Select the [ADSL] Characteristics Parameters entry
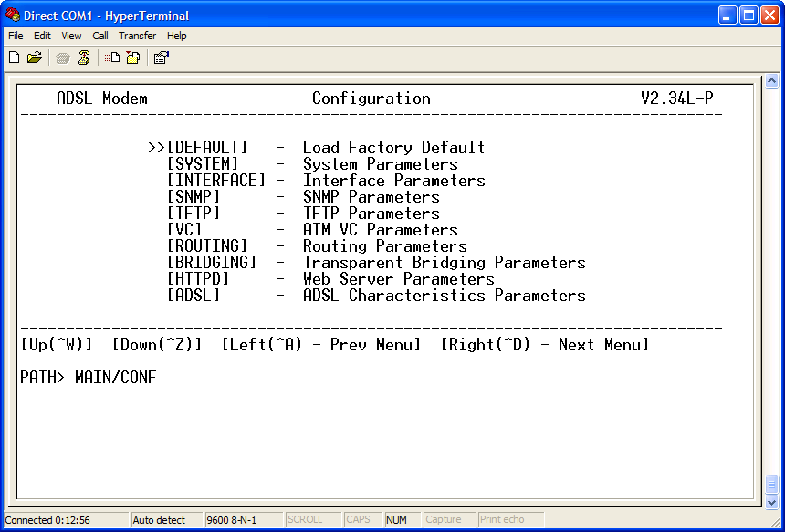 pos(365,295)
